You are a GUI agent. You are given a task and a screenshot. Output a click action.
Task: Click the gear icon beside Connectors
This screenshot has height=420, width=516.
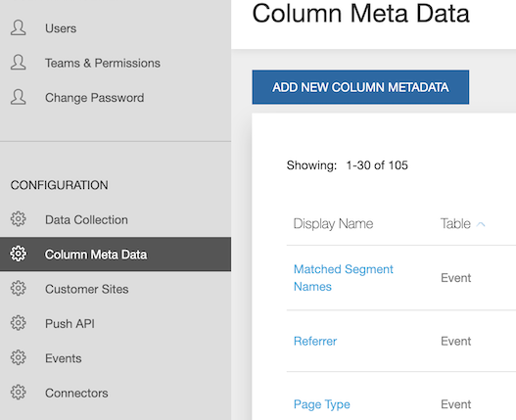tap(18, 393)
